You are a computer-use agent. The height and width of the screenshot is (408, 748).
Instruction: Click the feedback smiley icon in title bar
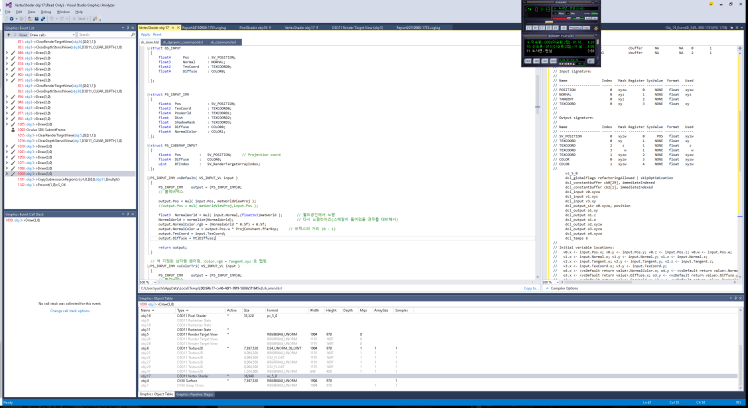click(x=711, y=4)
